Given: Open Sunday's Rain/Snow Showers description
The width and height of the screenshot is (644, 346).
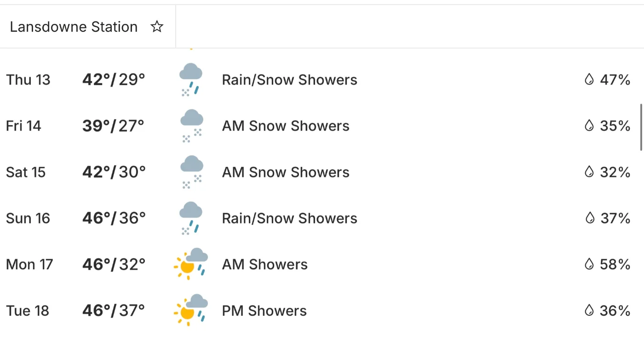Looking at the screenshot, I should coord(289,218).
